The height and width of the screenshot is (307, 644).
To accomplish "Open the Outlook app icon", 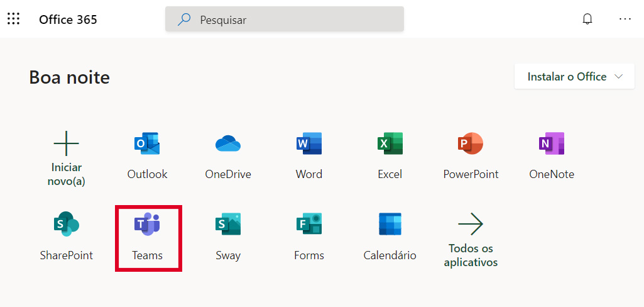I will click(x=147, y=145).
